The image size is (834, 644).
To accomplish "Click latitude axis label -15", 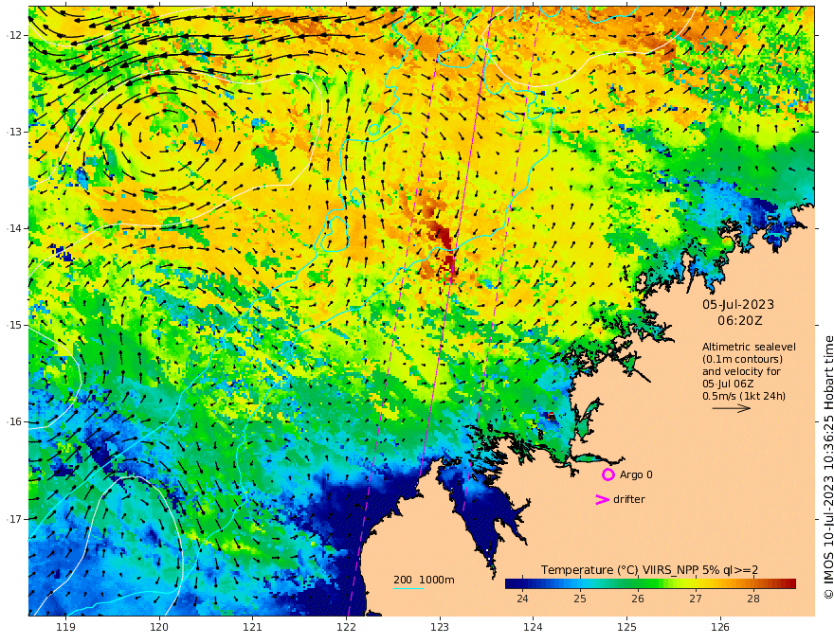I will (x=14, y=325).
